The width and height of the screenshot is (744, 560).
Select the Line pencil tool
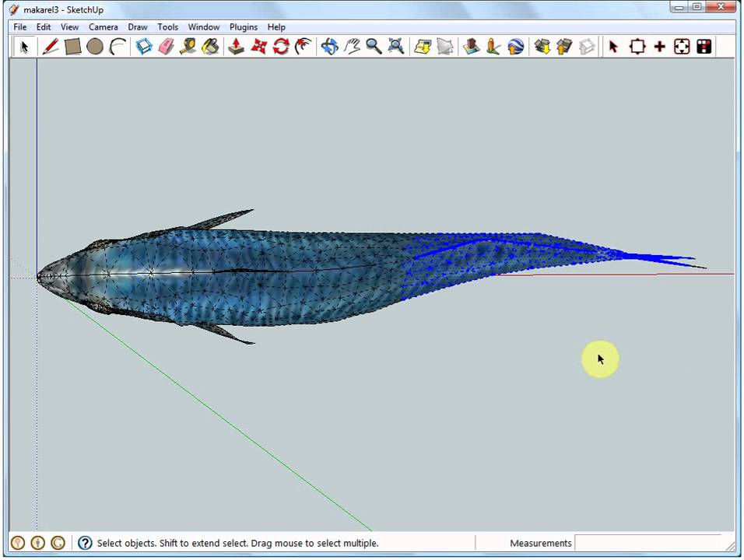pos(50,47)
